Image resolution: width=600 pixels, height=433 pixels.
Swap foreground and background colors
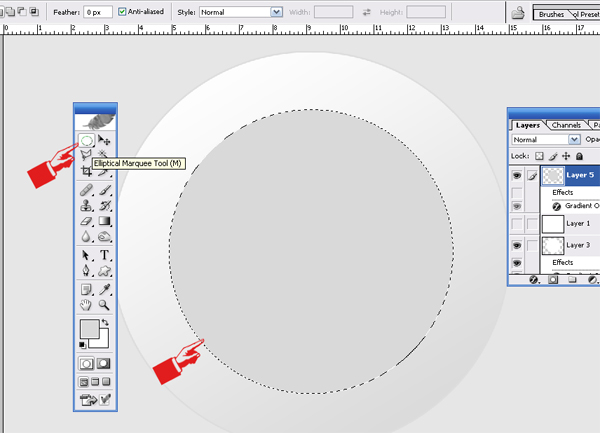[105, 323]
